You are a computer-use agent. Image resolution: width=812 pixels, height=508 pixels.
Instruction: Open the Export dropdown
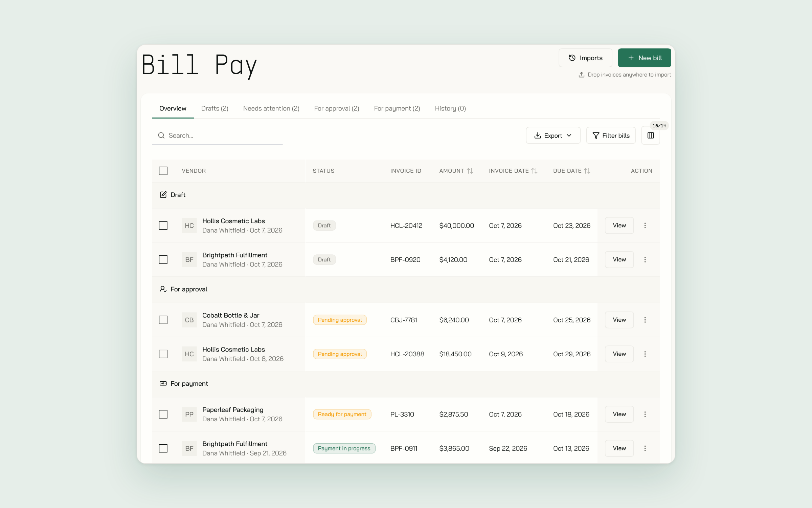pos(553,135)
